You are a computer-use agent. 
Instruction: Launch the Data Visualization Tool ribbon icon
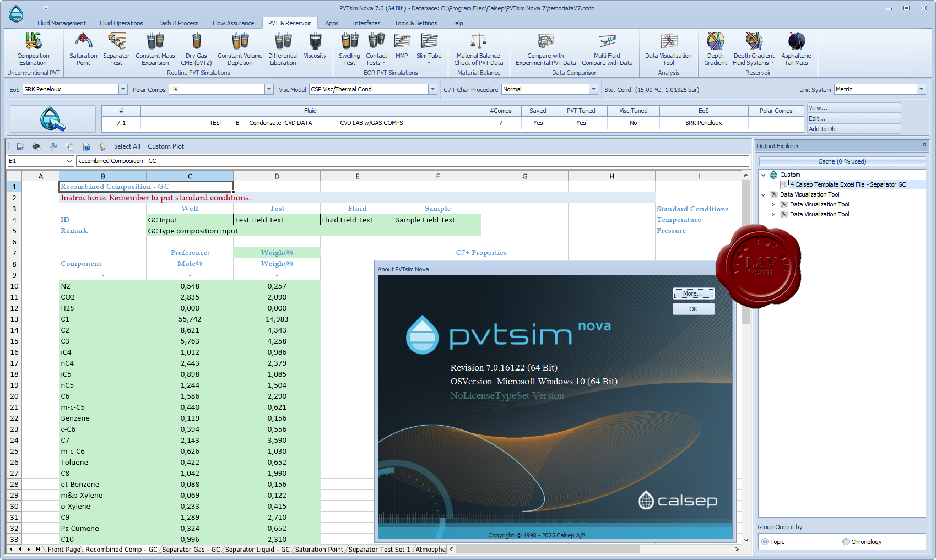[668, 48]
